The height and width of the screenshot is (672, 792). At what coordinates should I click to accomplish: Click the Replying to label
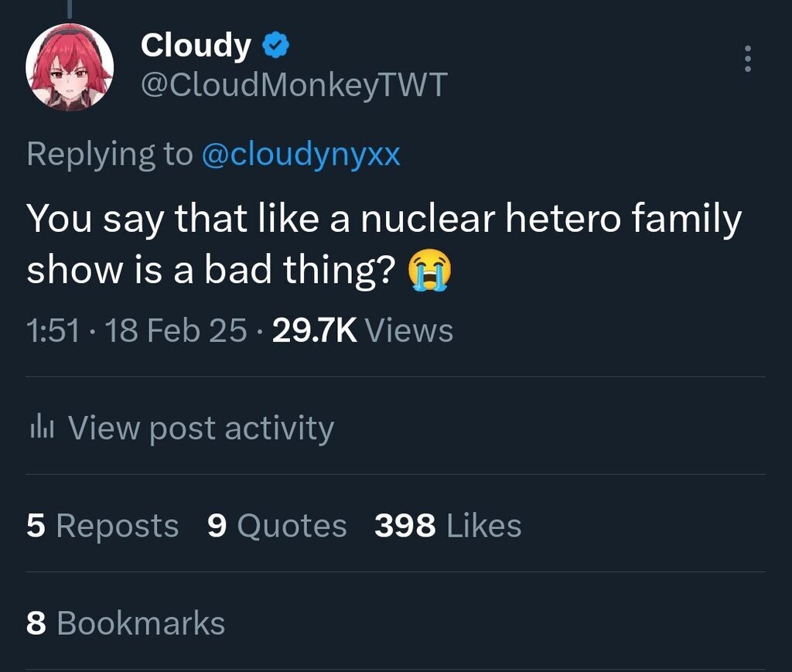(109, 154)
